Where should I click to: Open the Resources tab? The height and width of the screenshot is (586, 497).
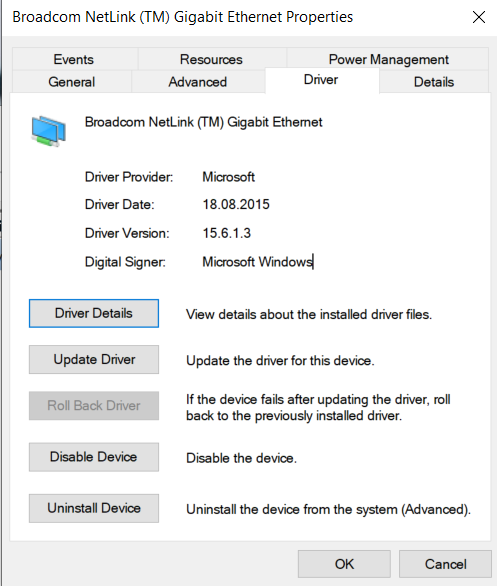212,59
